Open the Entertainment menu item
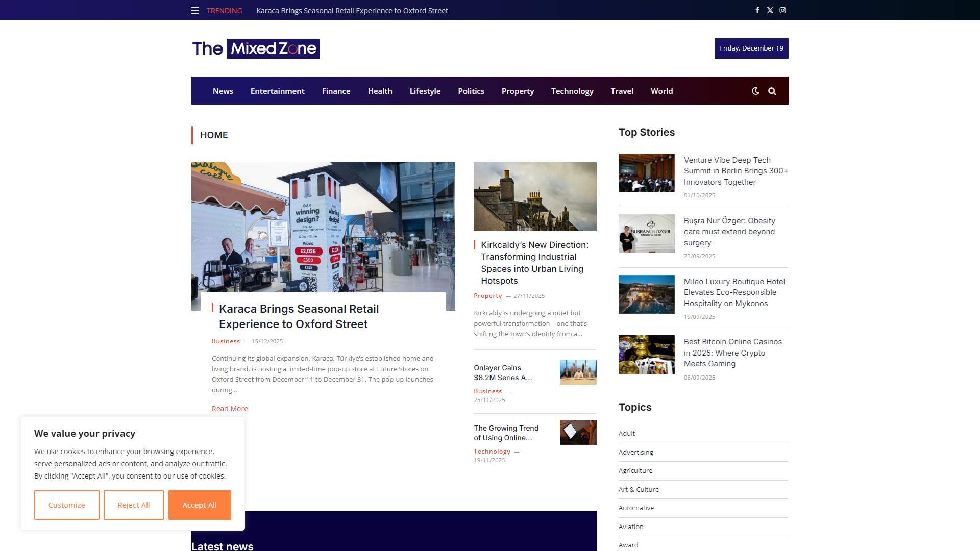 click(x=277, y=91)
